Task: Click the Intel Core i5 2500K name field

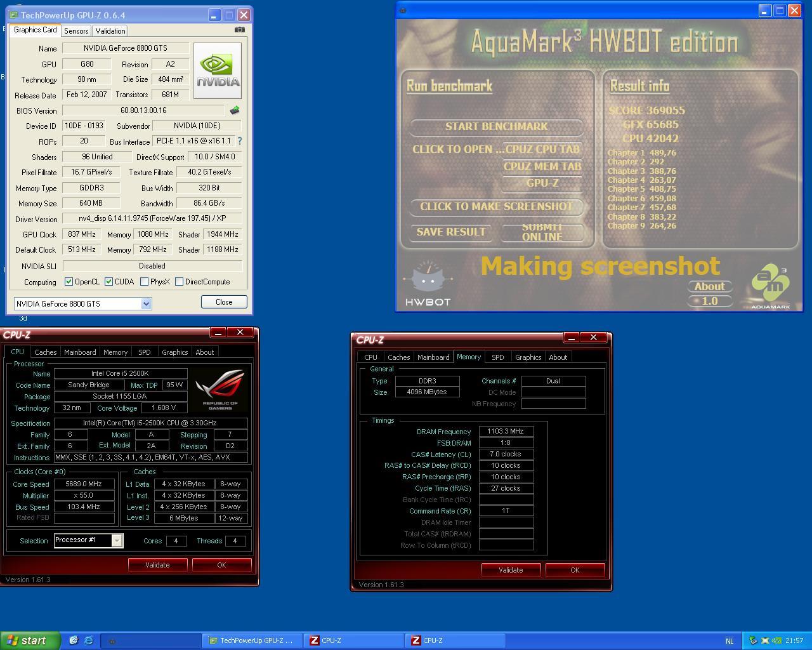Action: (121, 373)
